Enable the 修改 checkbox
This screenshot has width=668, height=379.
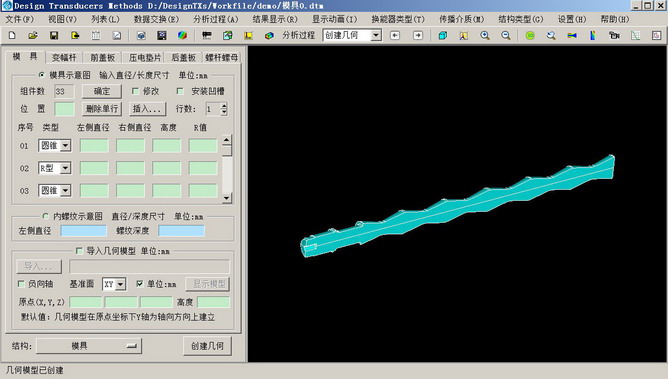click(135, 91)
